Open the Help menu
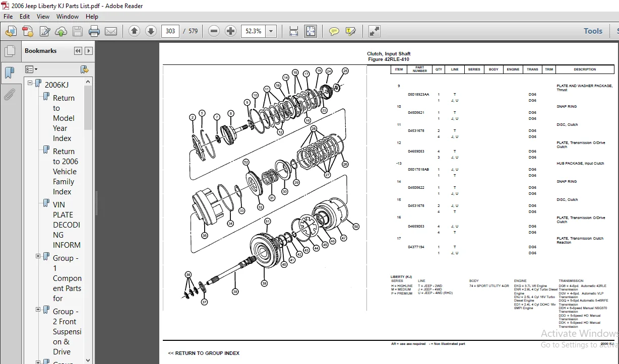 (x=92, y=16)
